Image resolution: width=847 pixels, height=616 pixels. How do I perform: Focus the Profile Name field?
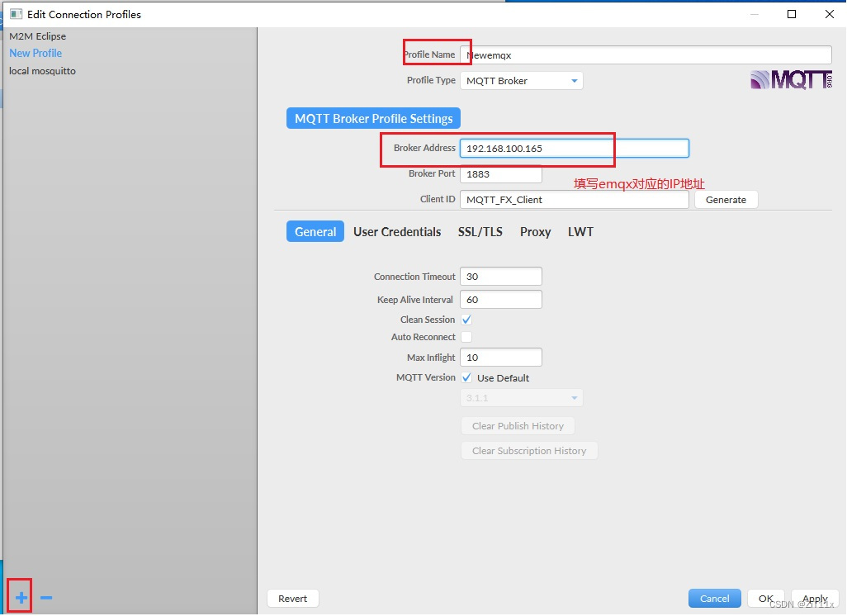click(646, 54)
